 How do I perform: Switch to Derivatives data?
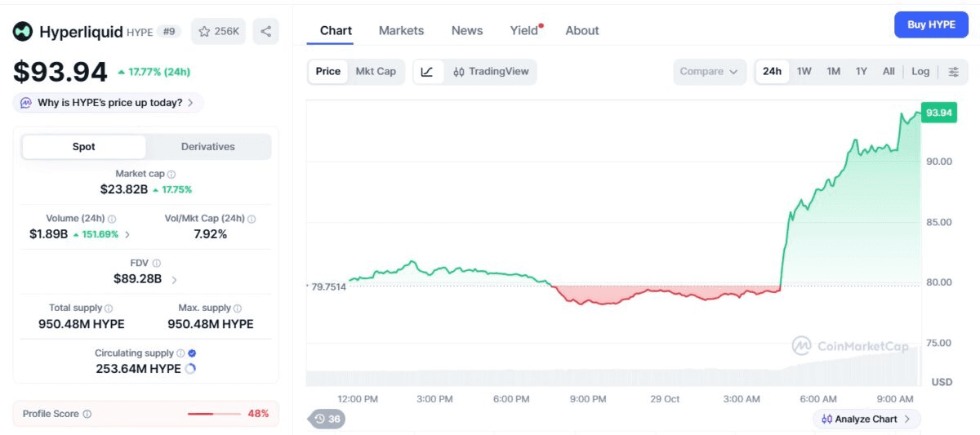point(208,147)
